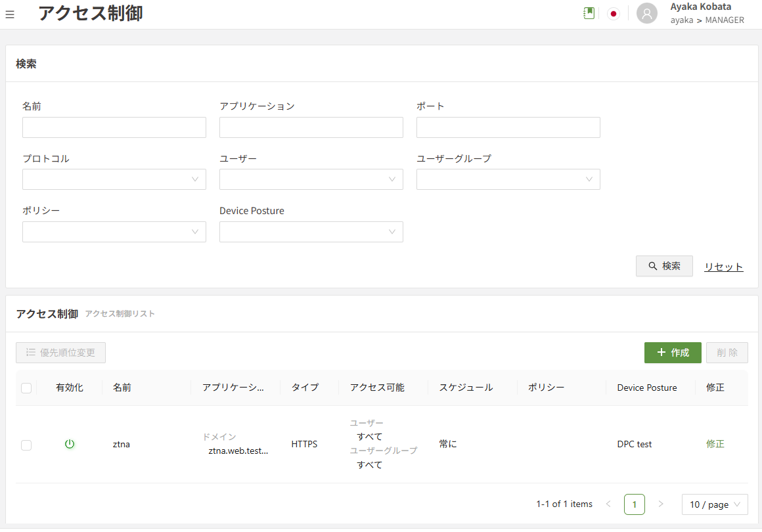Screen dimensions: 762x532
Task: Click the 修正 link for ztna
Action: (x=715, y=444)
